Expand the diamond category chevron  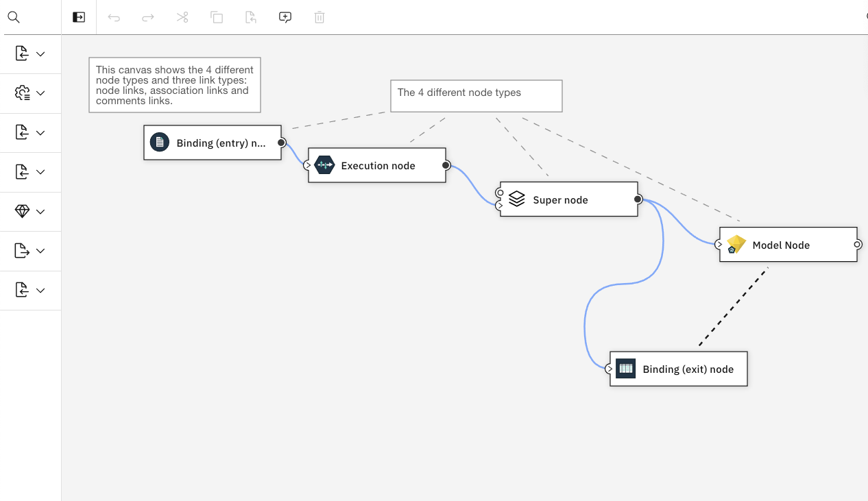click(x=39, y=211)
